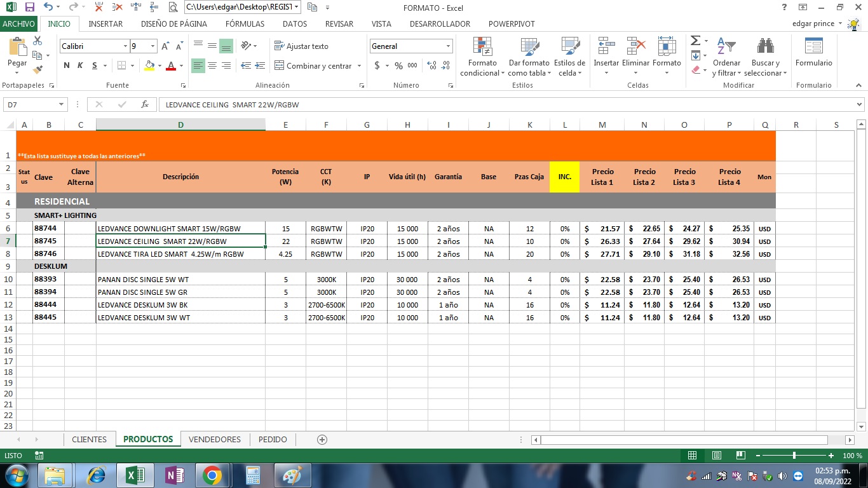868x488 pixels.
Task: Save the workbook with the floppy disk icon
Action: [x=30, y=8]
